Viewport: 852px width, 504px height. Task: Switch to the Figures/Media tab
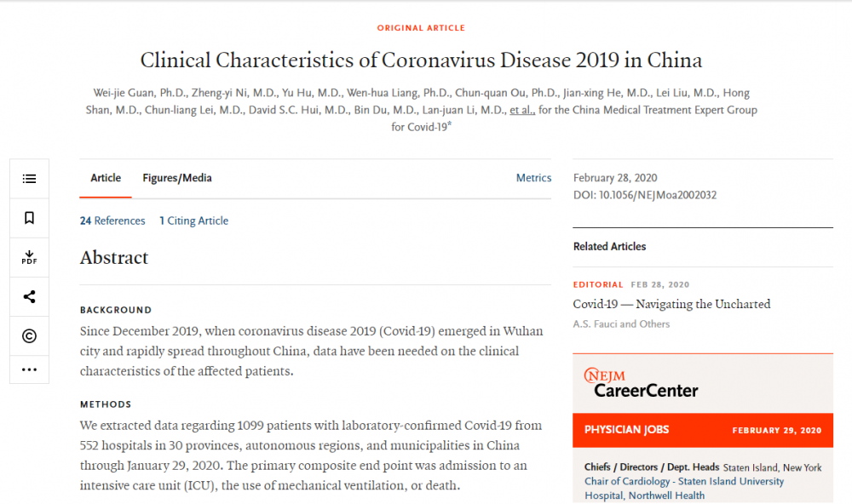click(177, 178)
